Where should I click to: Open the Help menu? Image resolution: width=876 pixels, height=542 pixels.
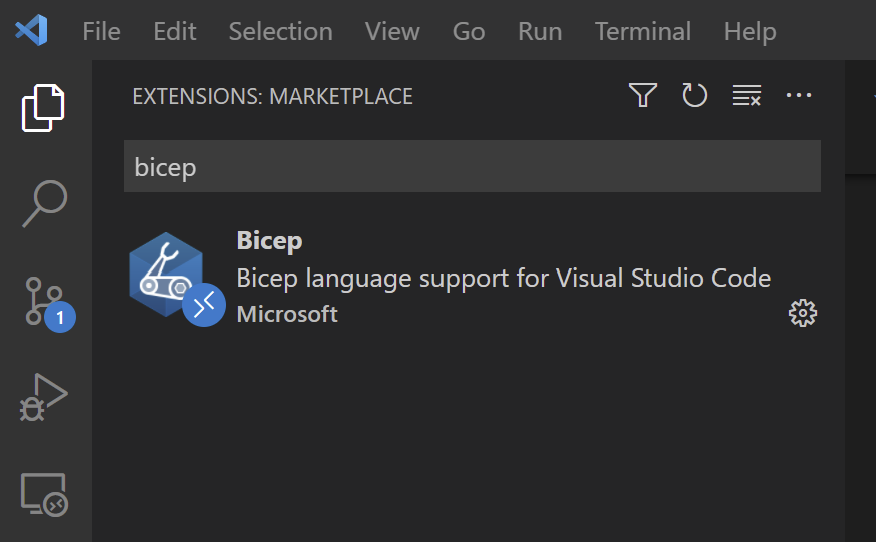(x=749, y=31)
